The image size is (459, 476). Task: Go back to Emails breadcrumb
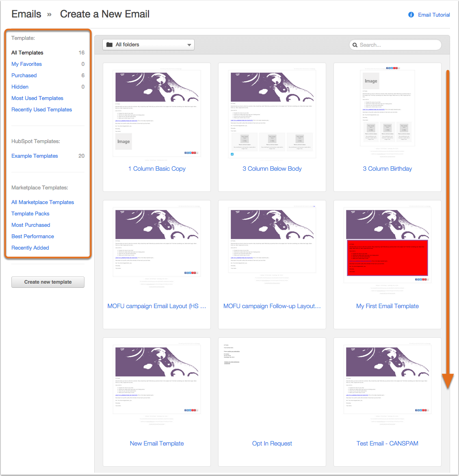(x=26, y=14)
